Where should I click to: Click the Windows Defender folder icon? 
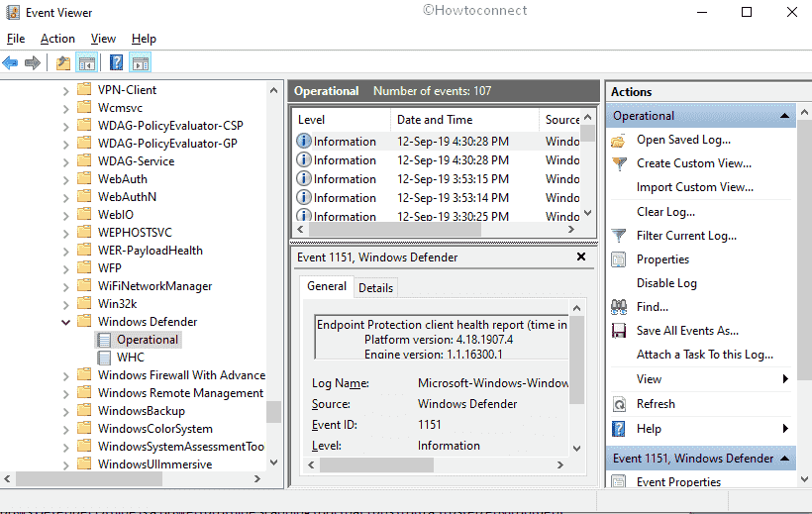point(84,321)
